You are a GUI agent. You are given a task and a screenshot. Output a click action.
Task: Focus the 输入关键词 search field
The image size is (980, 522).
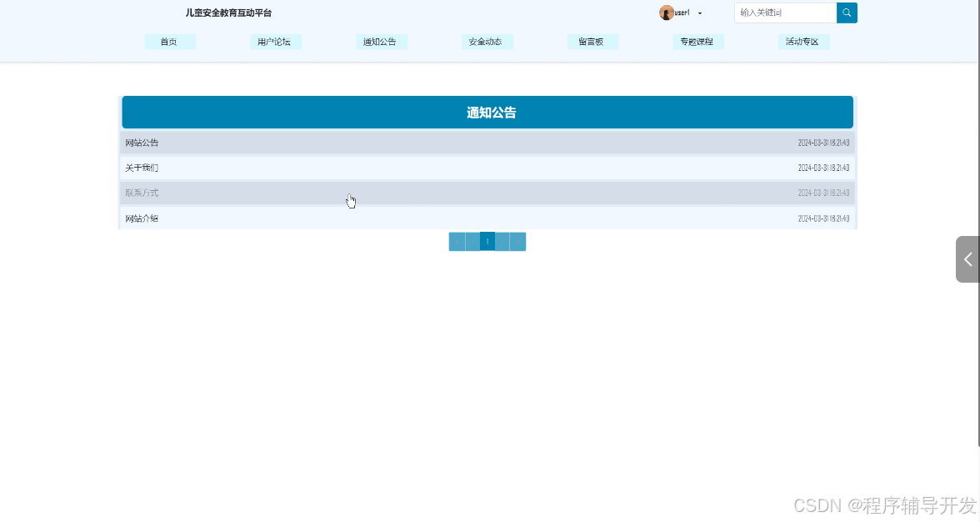click(786, 13)
